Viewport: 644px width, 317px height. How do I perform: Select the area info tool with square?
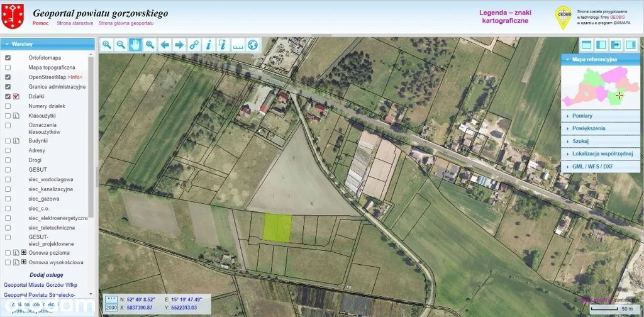pos(223,45)
